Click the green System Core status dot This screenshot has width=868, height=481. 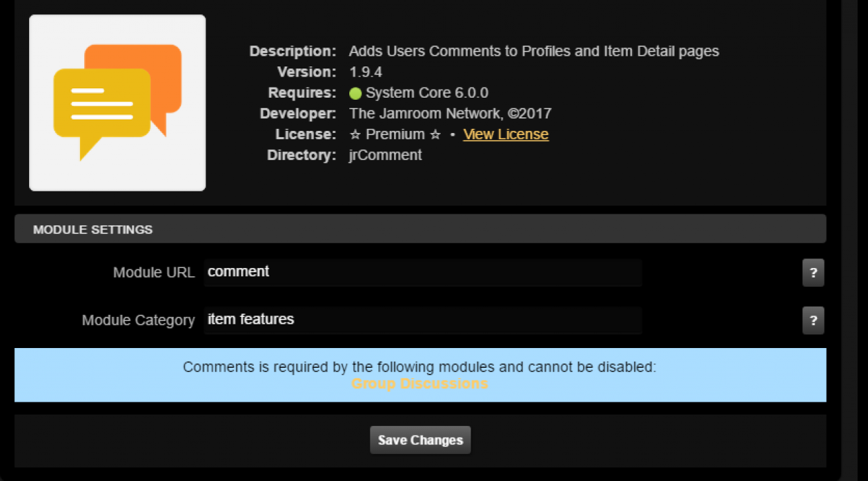(x=355, y=94)
